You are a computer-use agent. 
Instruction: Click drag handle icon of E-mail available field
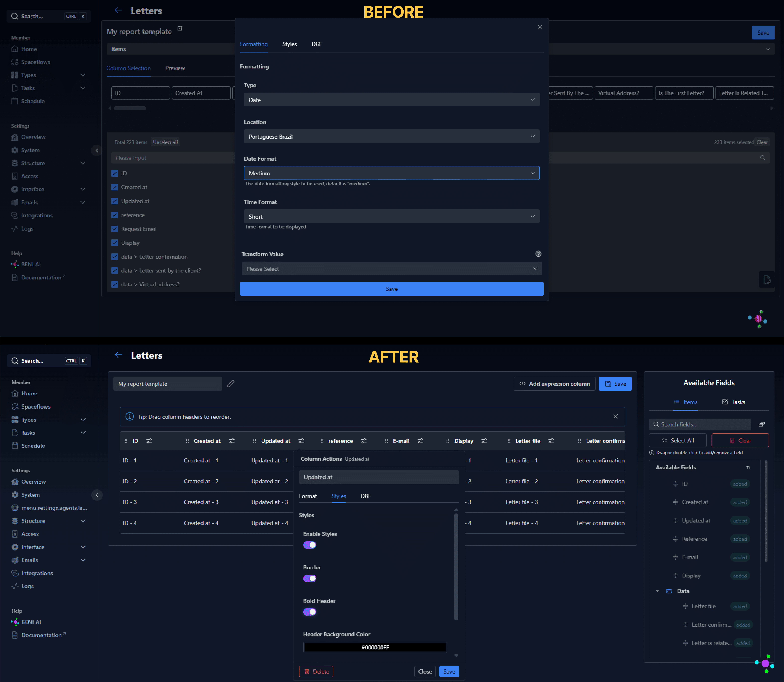[676, 557]
